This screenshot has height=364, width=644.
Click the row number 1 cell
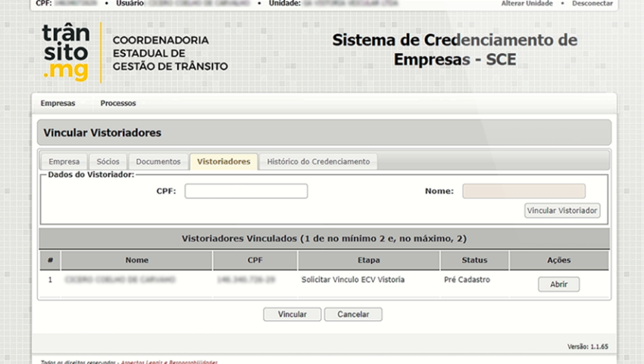[50, 280]
